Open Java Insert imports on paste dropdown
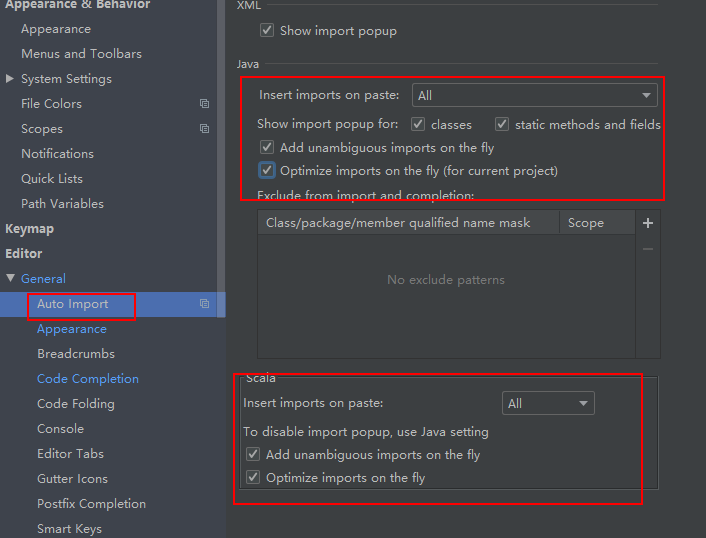Viewport: 706px width, 538px height. pyautogui.click(x=534, y=96)
